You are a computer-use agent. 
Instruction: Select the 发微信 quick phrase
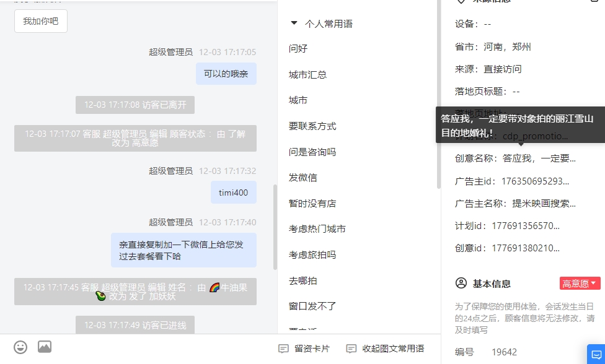pyautogui.click(x=303, y=178)
